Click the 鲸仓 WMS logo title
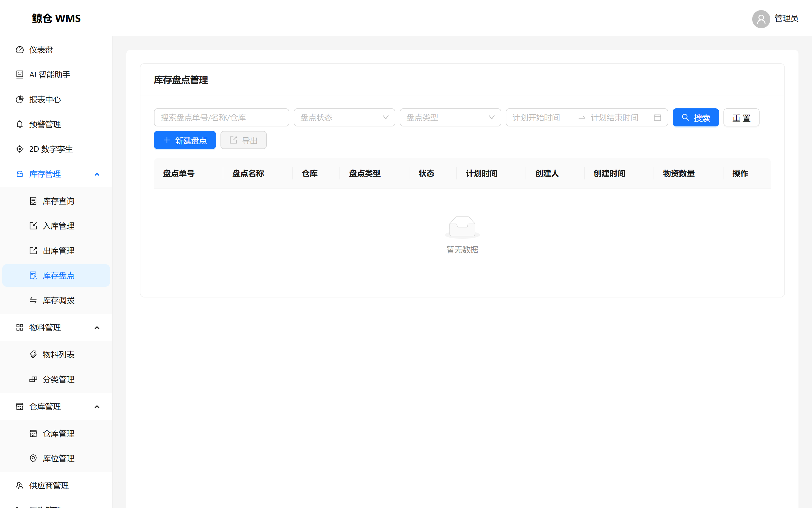The width and height of the screenshot is (812, 508). (56, 18)
